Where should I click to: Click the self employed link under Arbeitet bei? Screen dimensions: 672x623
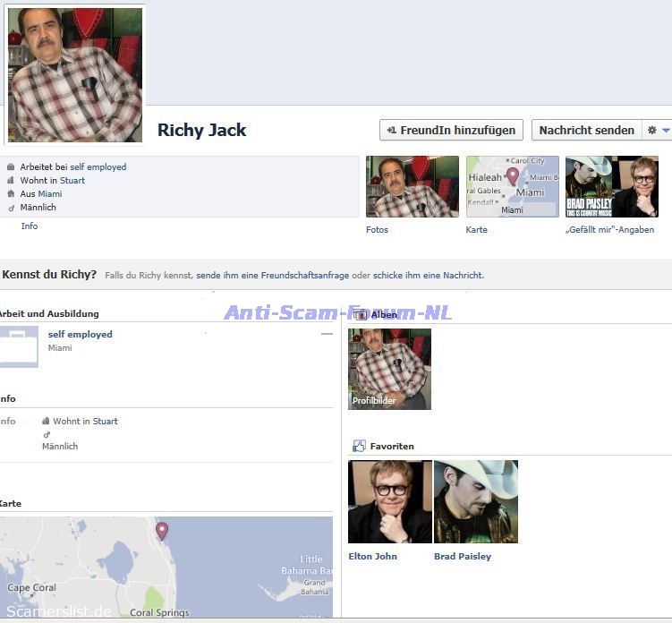click(x=98, y=166)
